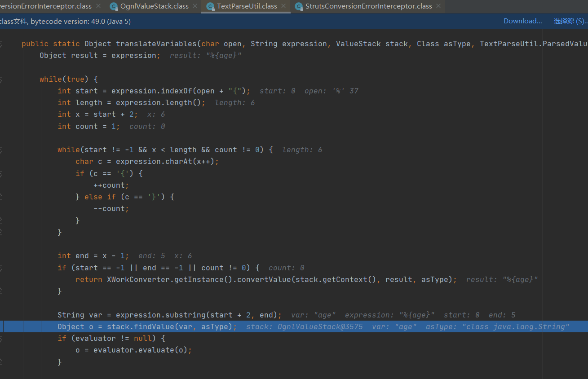Fold the if (evaluator != null) block
This screenshot has height=379, width=588.
[x=1, y=339]
